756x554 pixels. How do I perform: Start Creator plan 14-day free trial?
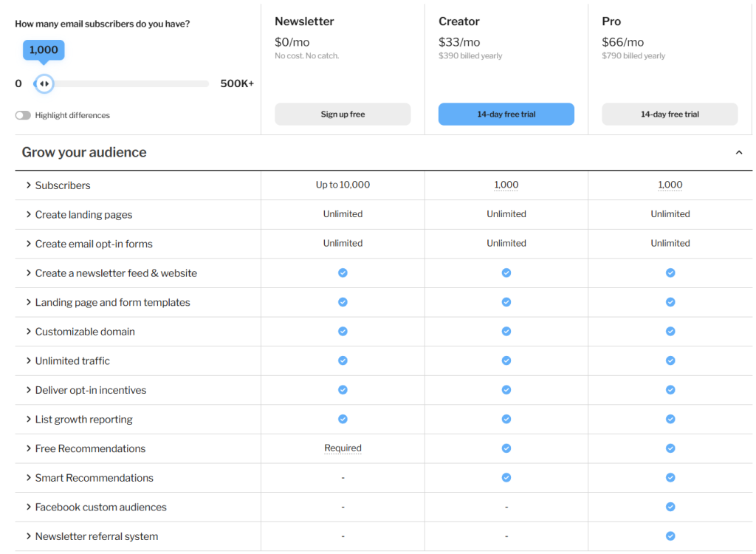click(506, 114)
